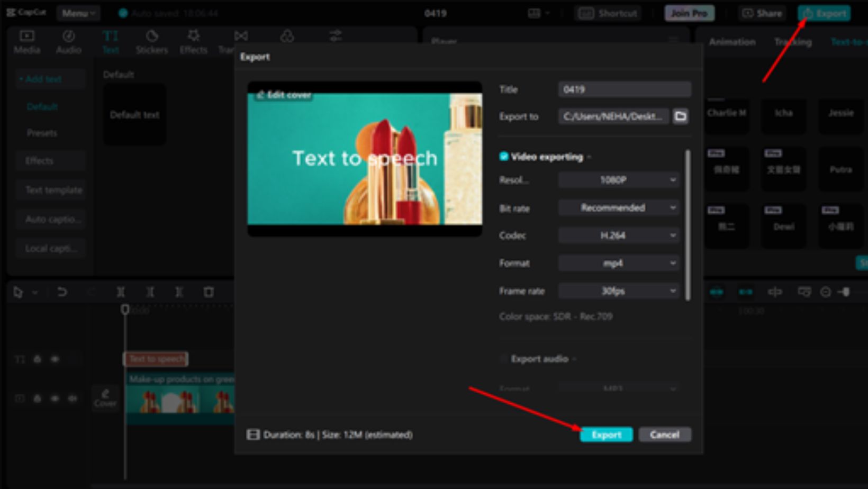Expand pointer tool mode arrow
This screenshot has width=868, height=489.
click(x=35, y=292)
